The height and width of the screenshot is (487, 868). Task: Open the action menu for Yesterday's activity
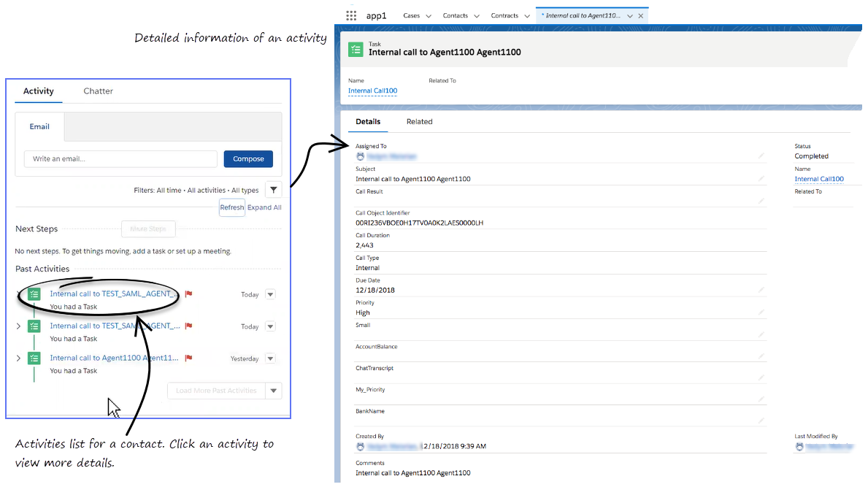tap(270, 358)
